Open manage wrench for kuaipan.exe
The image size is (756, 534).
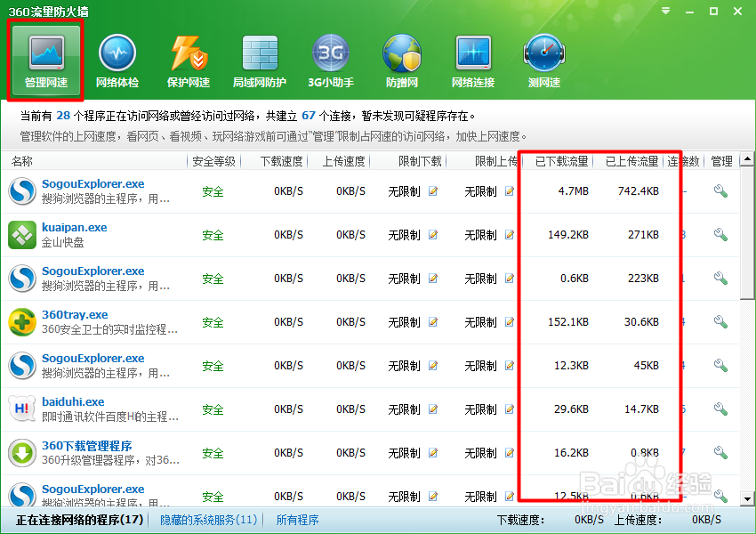pos(720,235)
